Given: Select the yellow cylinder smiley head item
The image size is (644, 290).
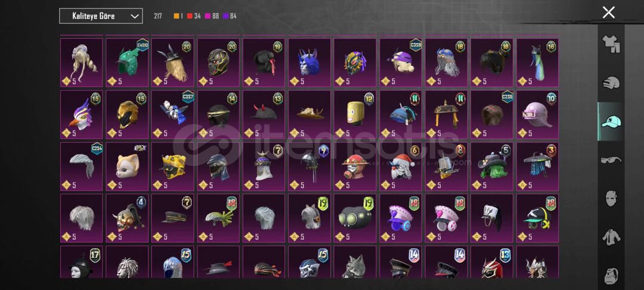Looking at the screenshot, I should tap(355, 115).
